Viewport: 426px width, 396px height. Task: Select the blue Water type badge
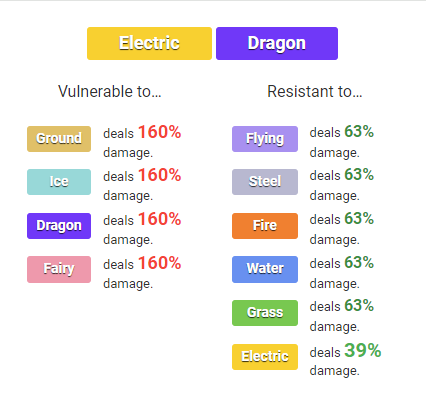pyautogui.click(x=265, y=269)
